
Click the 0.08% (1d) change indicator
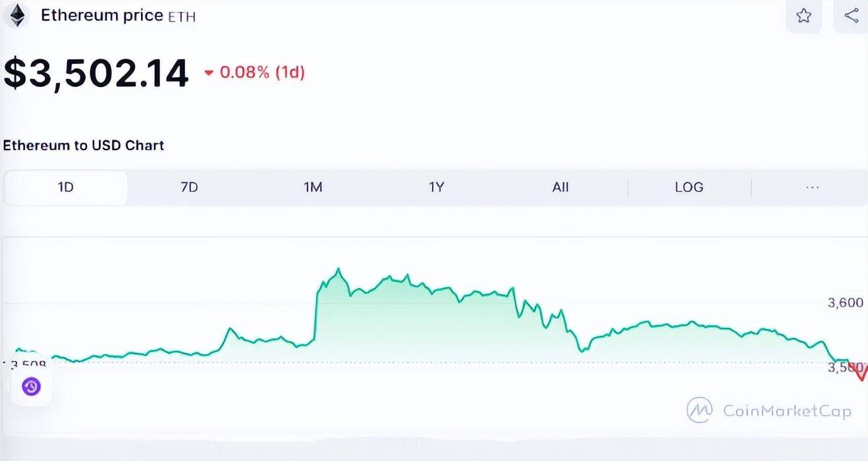(x=254, y=72)
